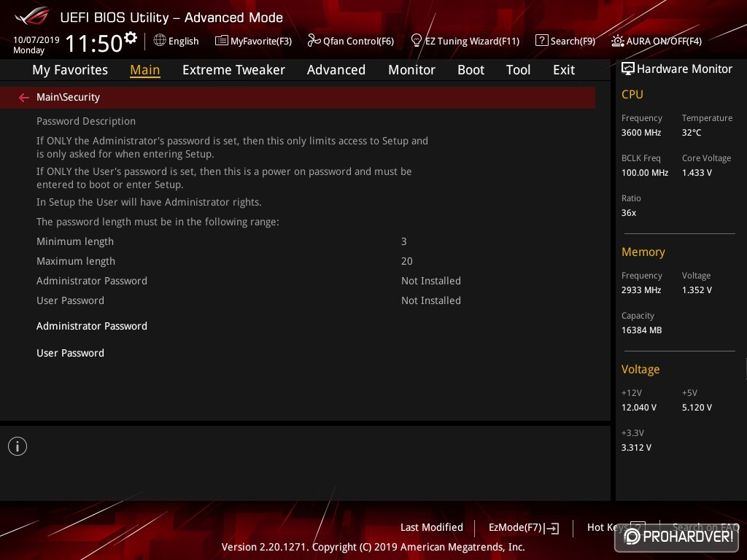Screen dimensions: 747x560
Task: Launch Qfan Control(F6)
Action: pos(358,41)
